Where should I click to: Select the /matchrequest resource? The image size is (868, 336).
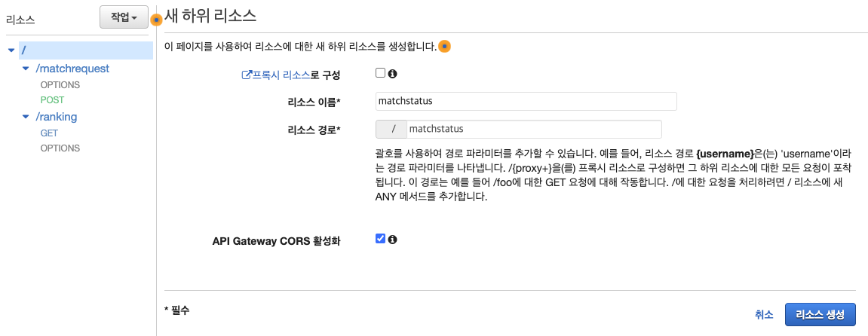coord(72,69)
